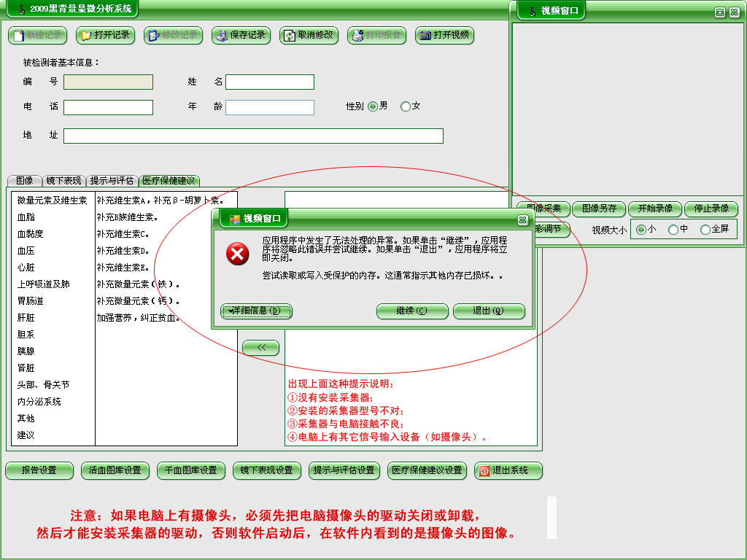This screenshot has width=747, height=560.
Task: Select the 男 gender radio button
Action: pos(373,106)
